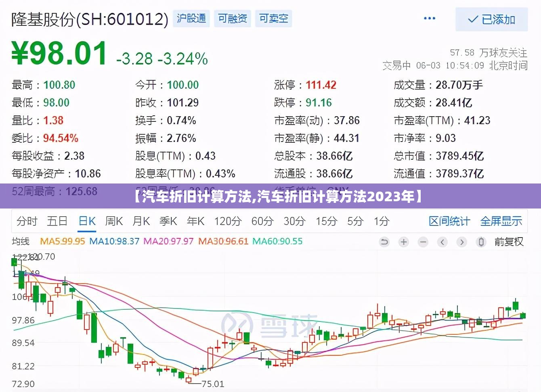Click the undo/reset chart icon
The image size is (541, 392).
(384, 242)
